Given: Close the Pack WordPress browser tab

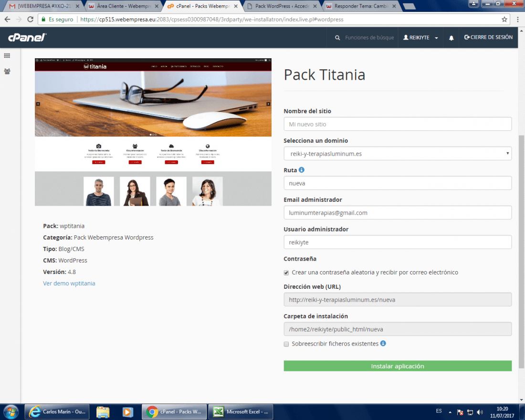Looking at the screenshot, I should tap(315, 6).
